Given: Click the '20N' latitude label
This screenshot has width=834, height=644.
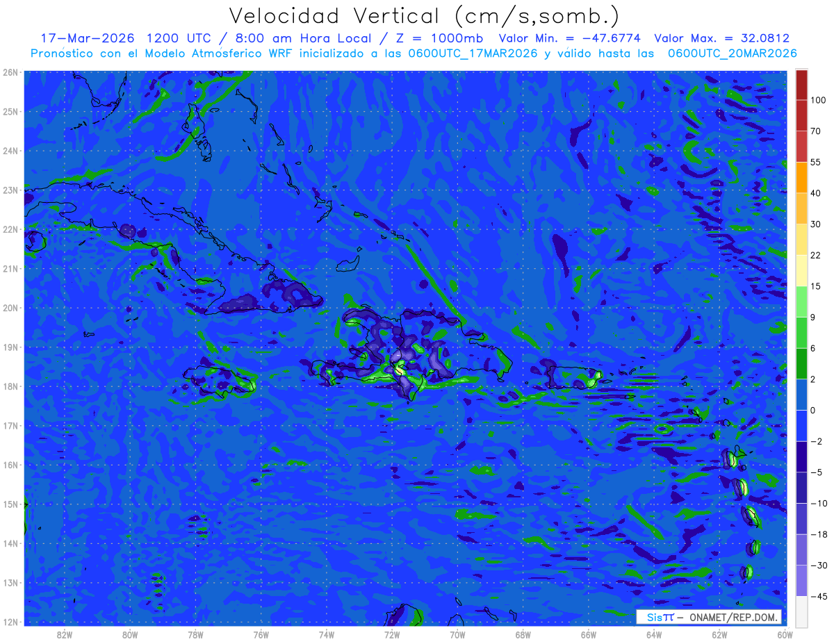Looking at the screenshot, I should pos(10,308).
